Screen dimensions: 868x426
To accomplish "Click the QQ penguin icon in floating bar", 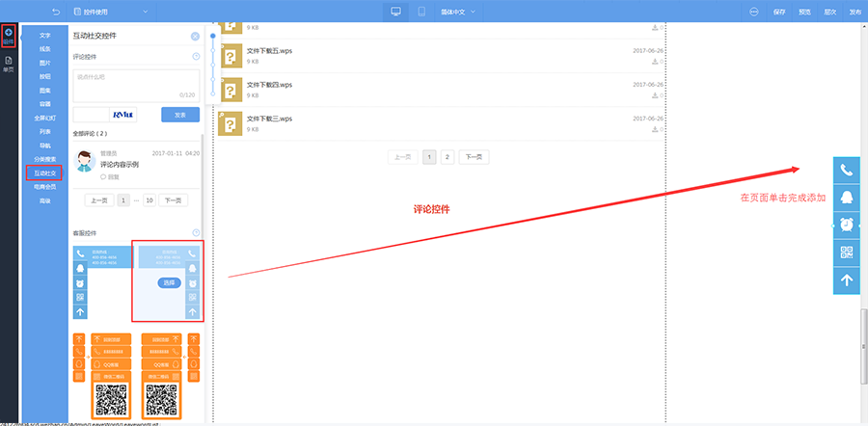I will click(847, 198).
